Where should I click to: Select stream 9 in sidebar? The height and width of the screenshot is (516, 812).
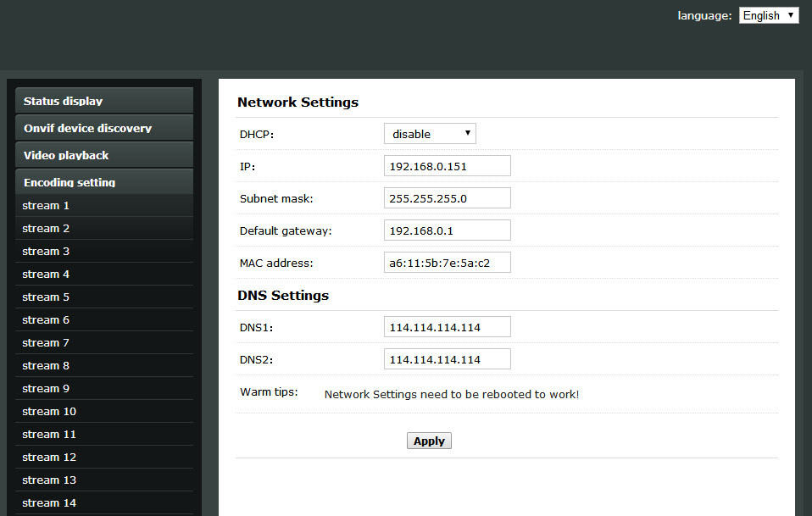click(104, 388)
